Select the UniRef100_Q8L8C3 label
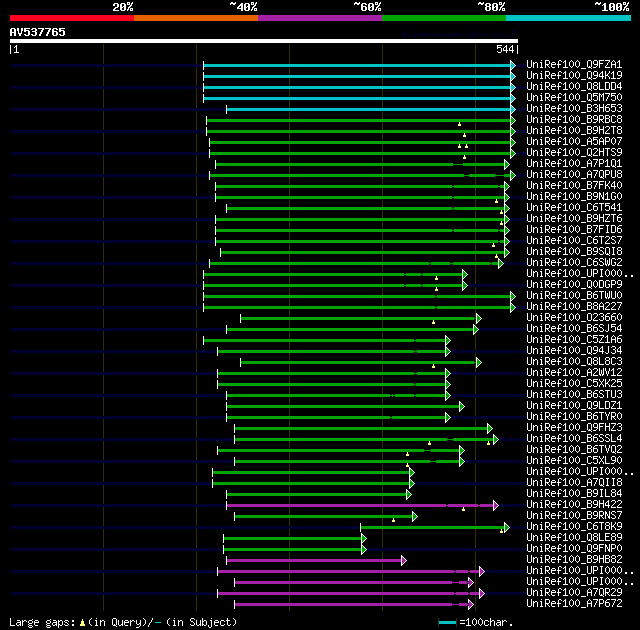Image resolution: width=640 pixels, height=630 pixels. (x=574, y=362)
